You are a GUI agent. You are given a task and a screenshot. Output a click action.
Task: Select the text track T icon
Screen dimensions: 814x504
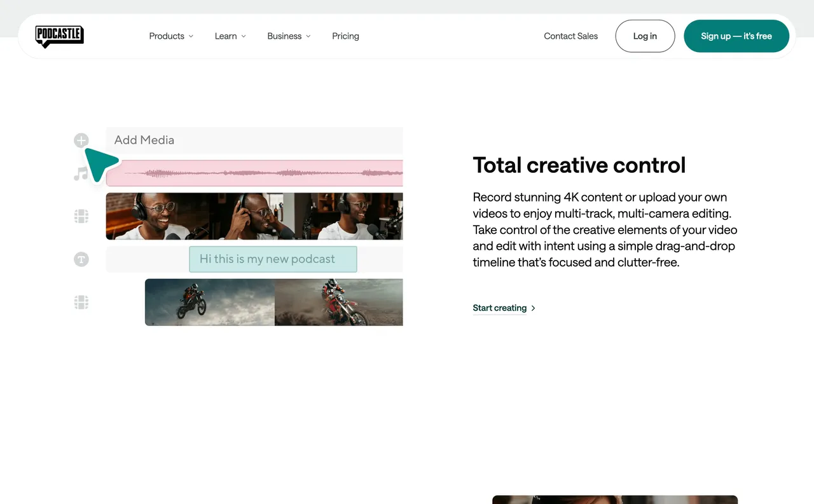[81, 259]
